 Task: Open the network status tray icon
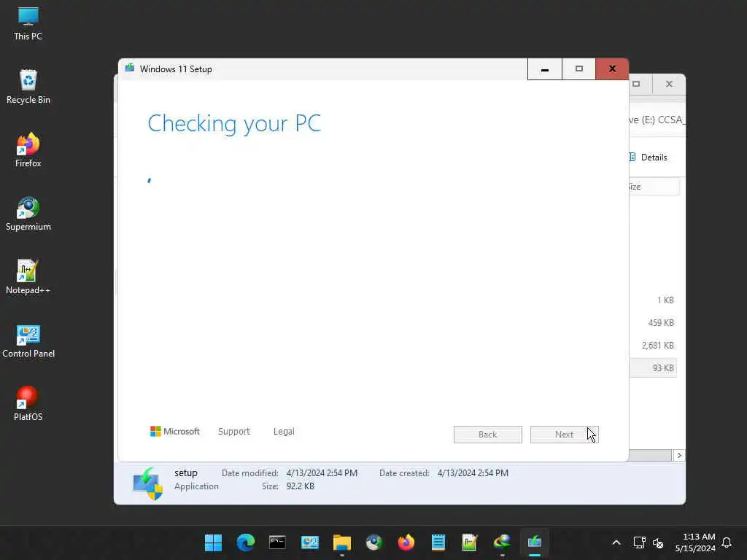pyautogui.click(x=639, y=542)
